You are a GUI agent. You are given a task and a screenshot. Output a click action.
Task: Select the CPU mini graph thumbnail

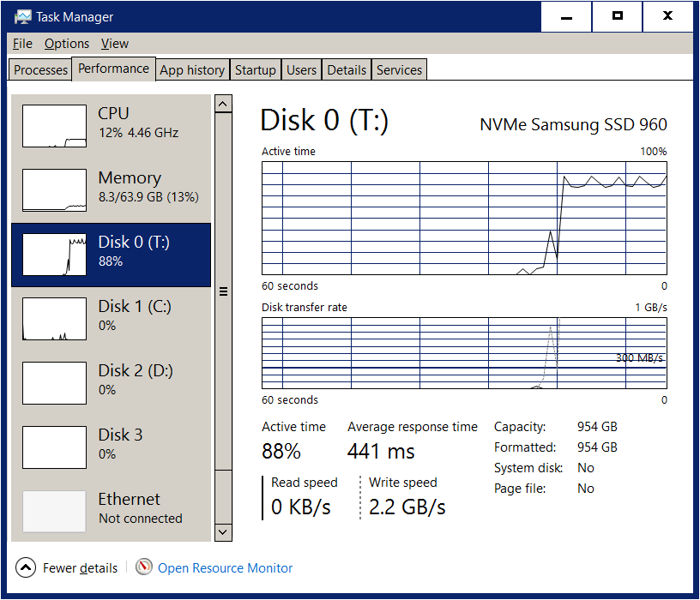click(54, 126)
